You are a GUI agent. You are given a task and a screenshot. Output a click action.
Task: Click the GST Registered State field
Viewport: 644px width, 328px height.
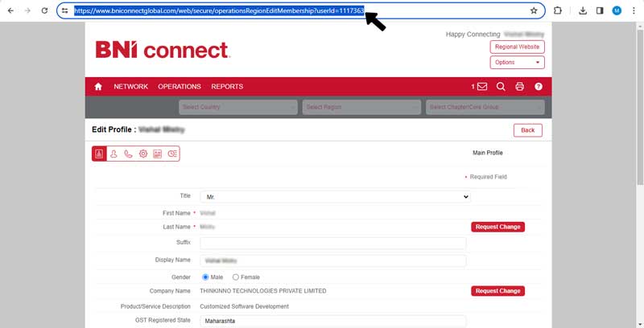point(333,321)
